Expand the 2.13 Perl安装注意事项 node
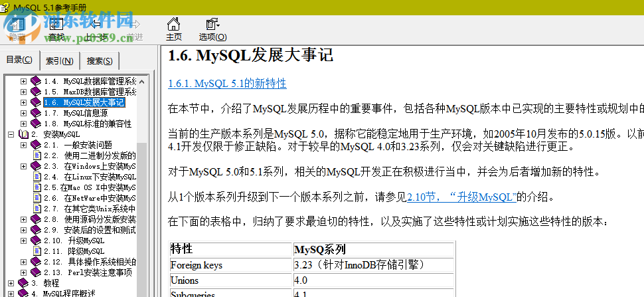This screenshot has width=644, height=297. [23, 273]
